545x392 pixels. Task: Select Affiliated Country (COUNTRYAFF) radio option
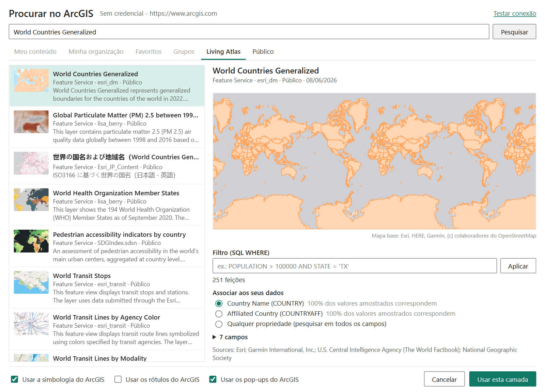coord(219,314)
